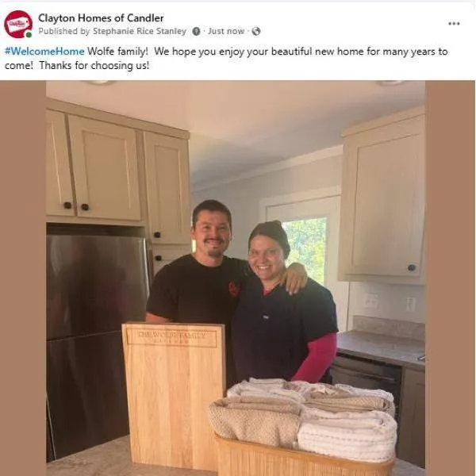This screenshot has width=476, height=476.
Task: Click the Just now timestamp
Action: (x=226, y=31)
